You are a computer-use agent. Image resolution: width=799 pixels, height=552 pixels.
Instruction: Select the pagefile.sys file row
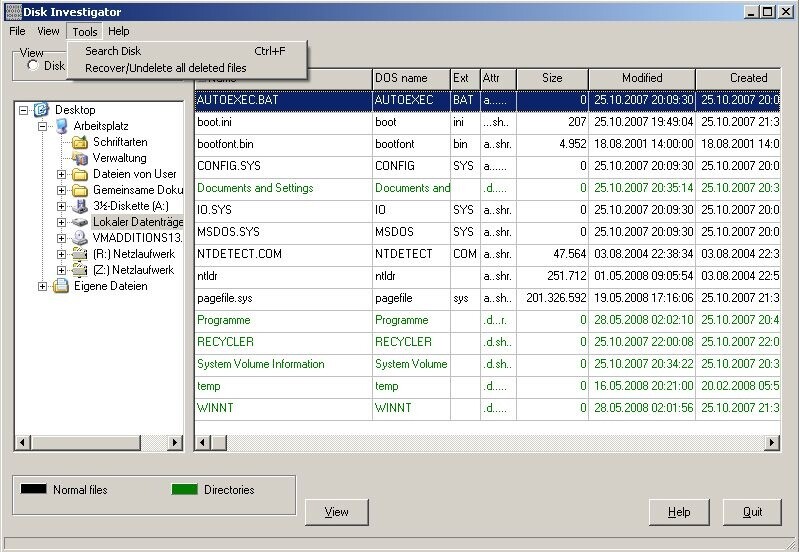[x=487, y=298]
